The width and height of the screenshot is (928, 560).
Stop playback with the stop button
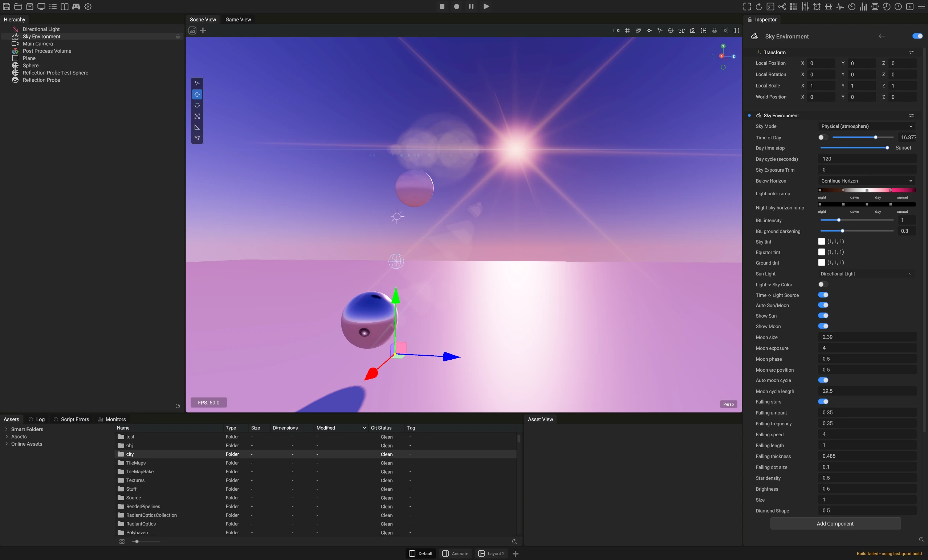[x=442, y=7]
